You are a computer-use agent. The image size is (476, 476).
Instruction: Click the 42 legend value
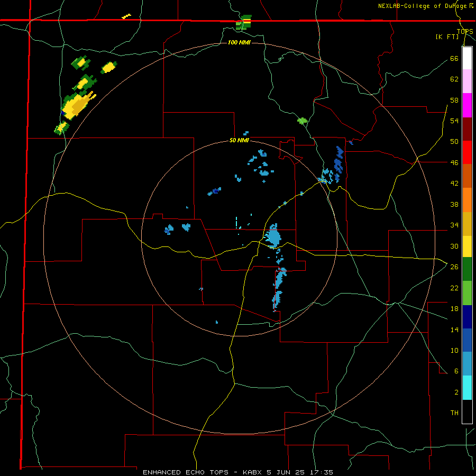click(454, 183)
